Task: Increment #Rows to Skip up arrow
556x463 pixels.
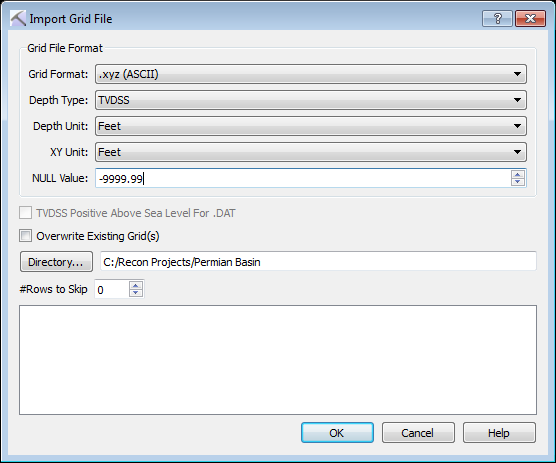Action: click(x=135, y=285)
